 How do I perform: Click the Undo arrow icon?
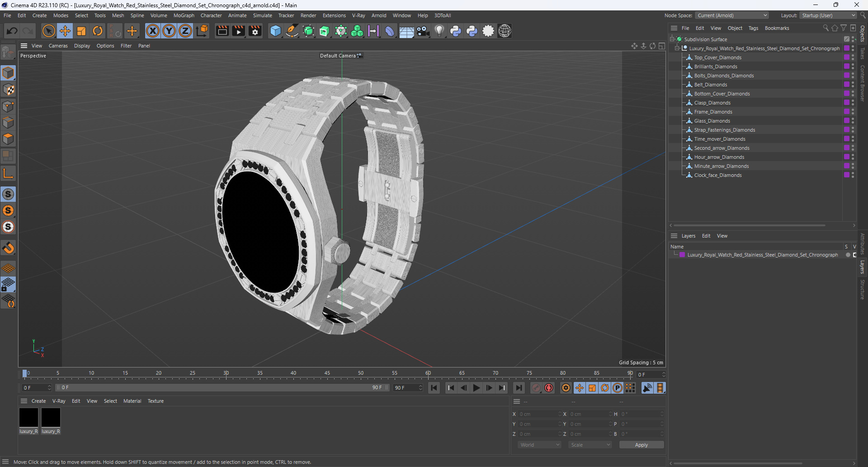(12, 31)
